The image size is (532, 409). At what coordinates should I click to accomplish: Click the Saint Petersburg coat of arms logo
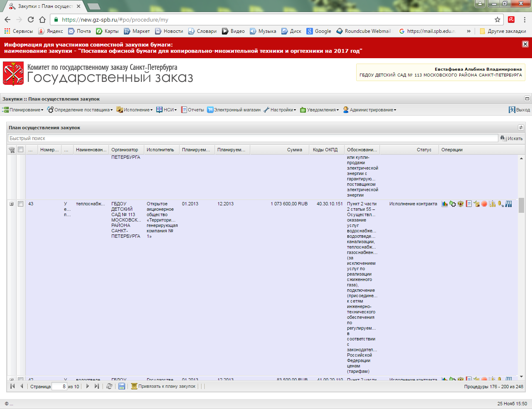[13, 74]
